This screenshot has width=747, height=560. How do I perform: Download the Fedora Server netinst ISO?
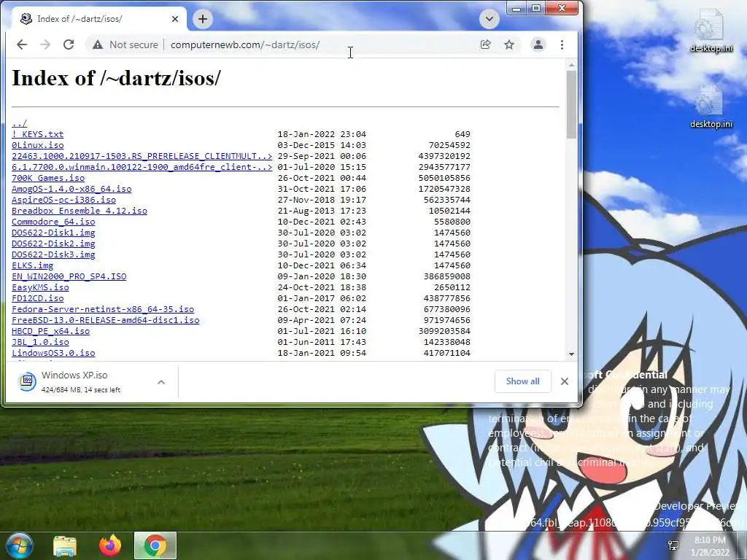tap(103, 309)
